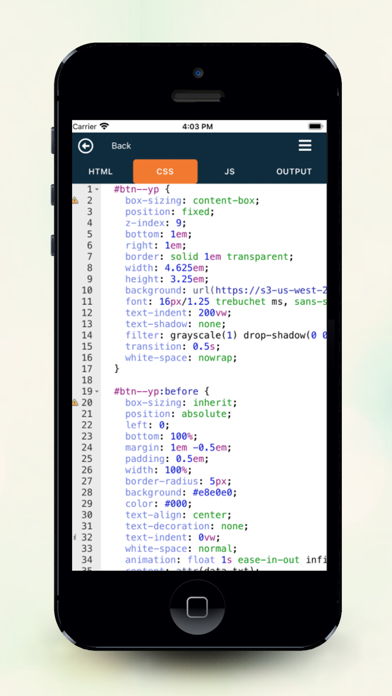392x696 pixels.
Task: Click the 4:03 PM clock
Action: pyautogui.click(x=198, y=127)
